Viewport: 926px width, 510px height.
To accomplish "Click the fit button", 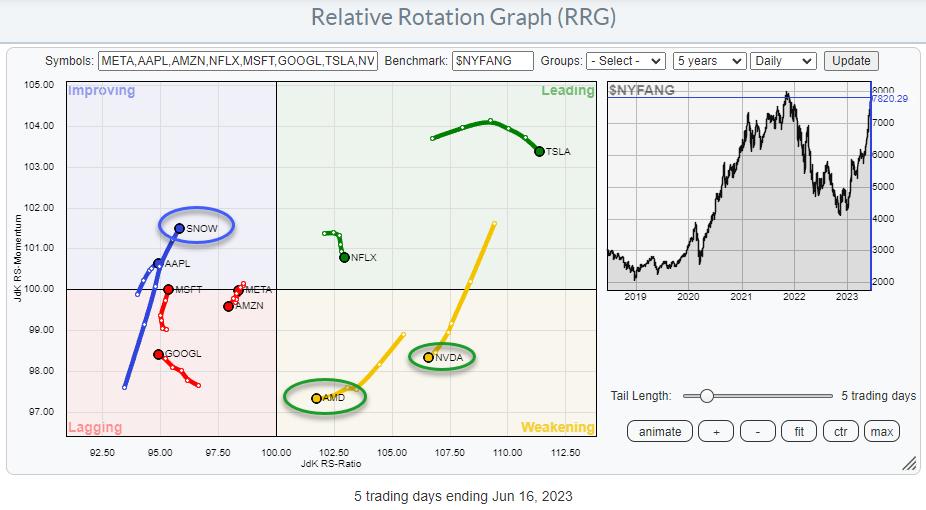I will pos(797,431).
